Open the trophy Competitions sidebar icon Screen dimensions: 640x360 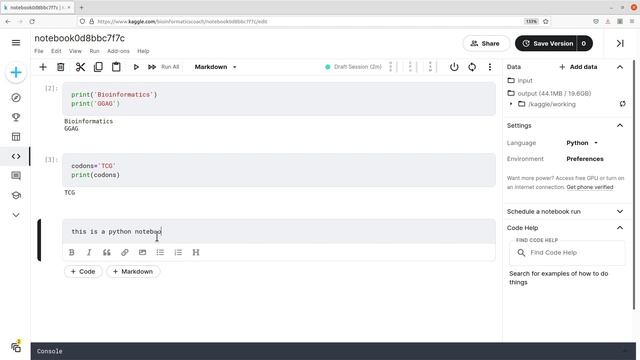[x=16, y=117]
